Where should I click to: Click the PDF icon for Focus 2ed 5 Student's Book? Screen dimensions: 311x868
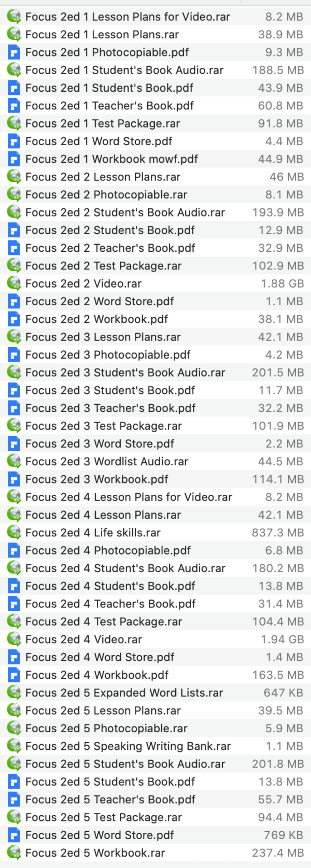click(14, 781)
